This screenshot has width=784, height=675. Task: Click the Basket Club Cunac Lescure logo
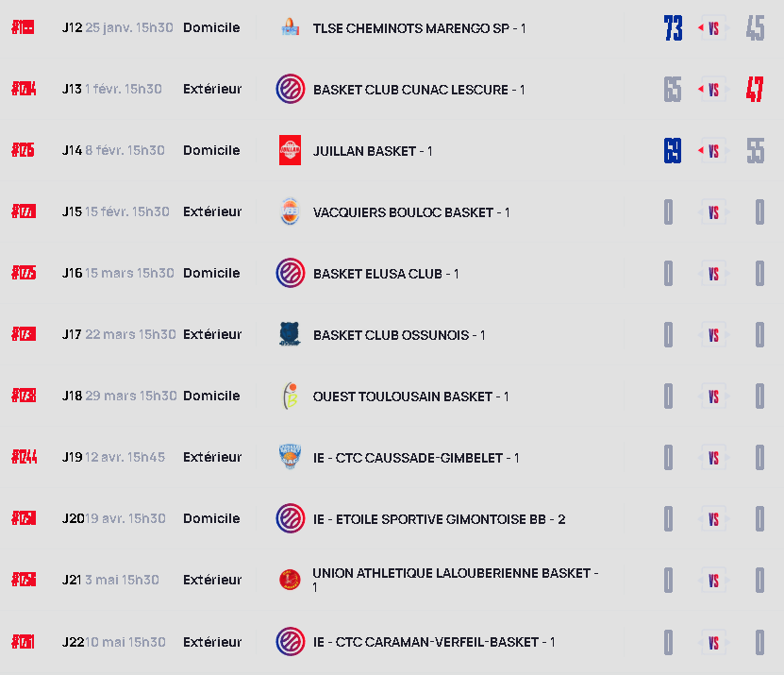(x=290, y=90)
